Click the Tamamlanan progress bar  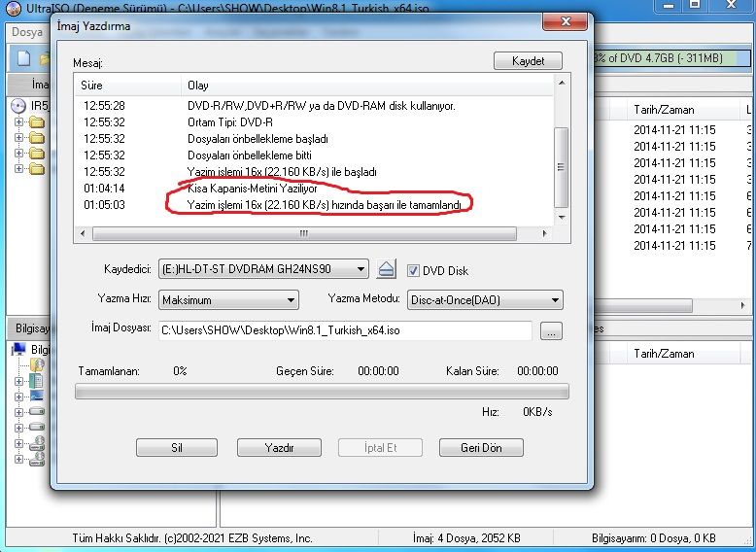tap(322, 392)
